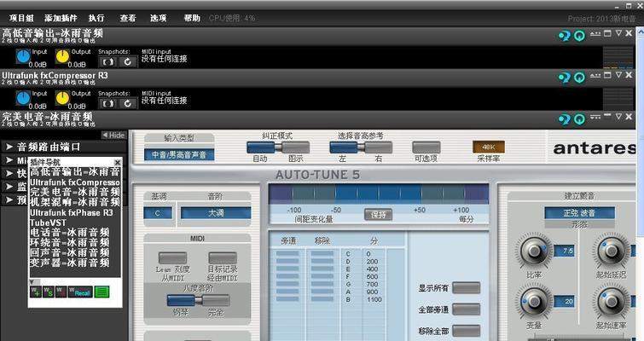Click the W+ add icon in 插件导航
The height and width of the screenshot is (341, 644).
click(36, 292)
